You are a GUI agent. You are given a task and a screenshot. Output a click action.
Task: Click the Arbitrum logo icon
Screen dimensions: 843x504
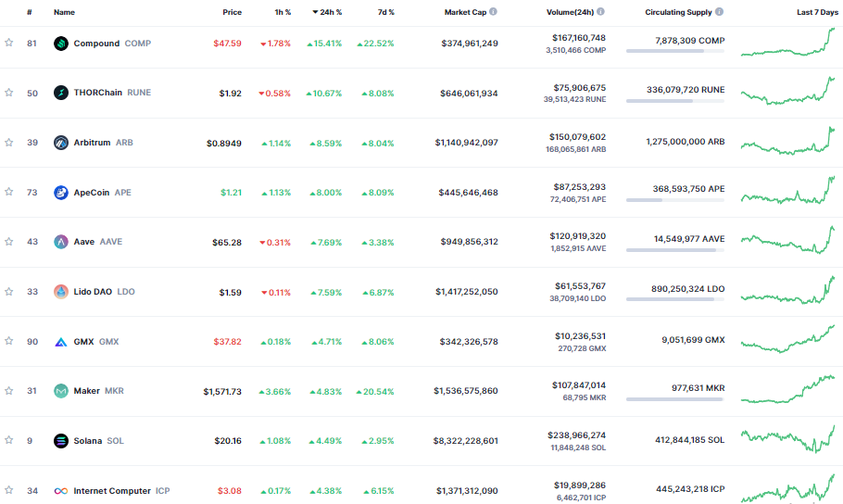pos(61,143)
